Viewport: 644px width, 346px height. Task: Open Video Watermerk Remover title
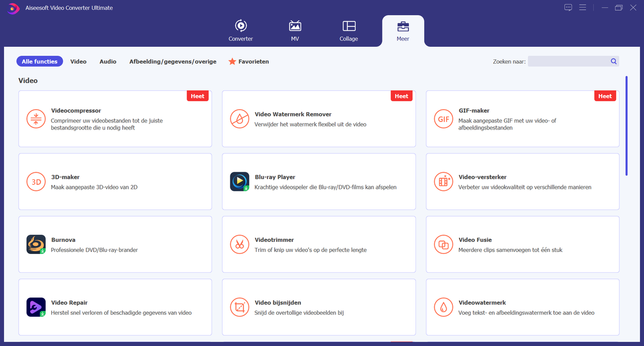click(293, 114)
